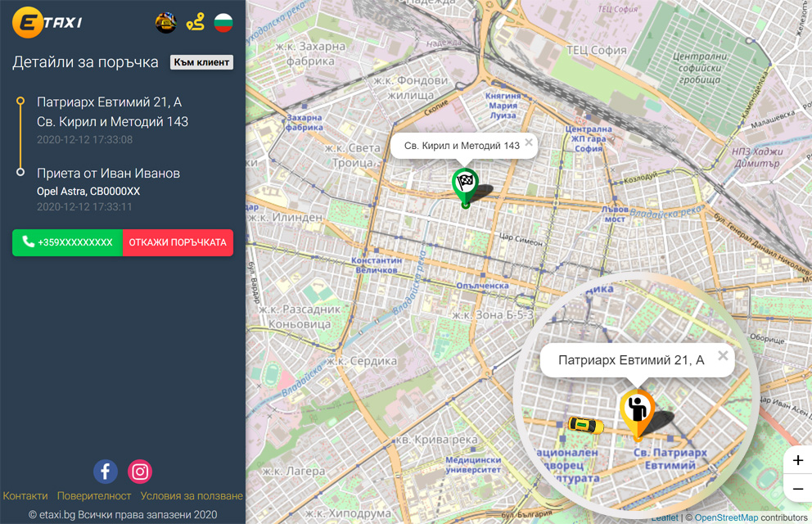Click 'ж.к. Сердика' map label

pos(362,361)
